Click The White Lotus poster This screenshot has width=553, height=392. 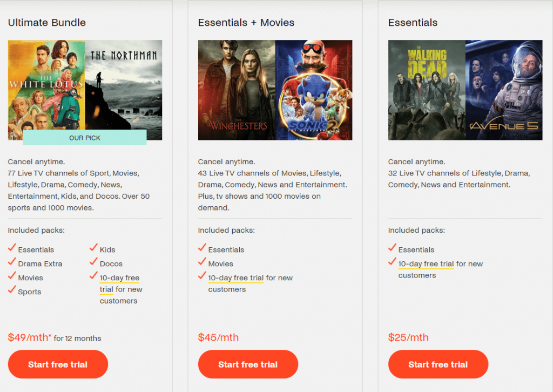pos(46,90)
